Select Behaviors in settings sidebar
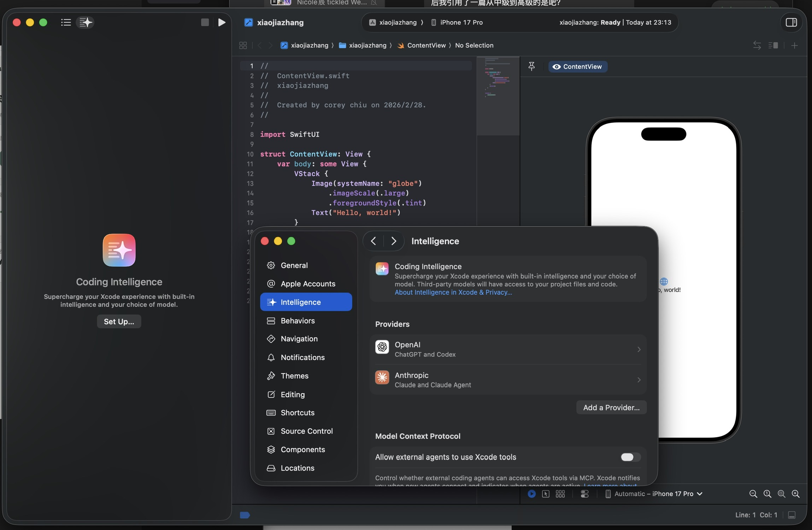 pyautogui.click(x=298, y=320)
